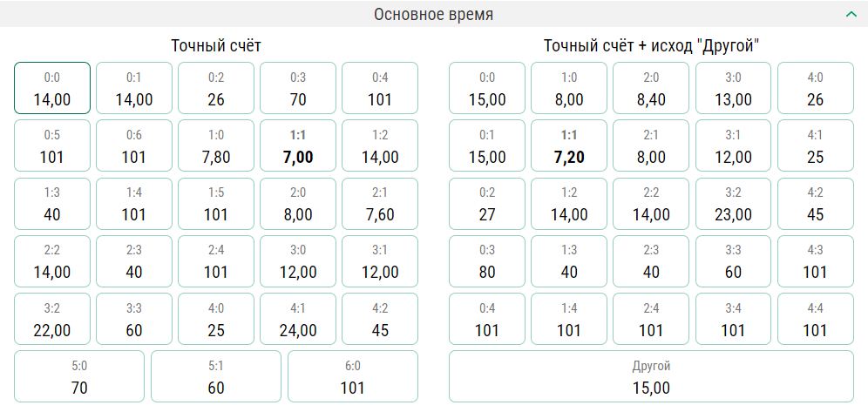Select 1:1 with odds 7,20
The width and height of the screenshot is (868, 412).
(x=569, y=146)
